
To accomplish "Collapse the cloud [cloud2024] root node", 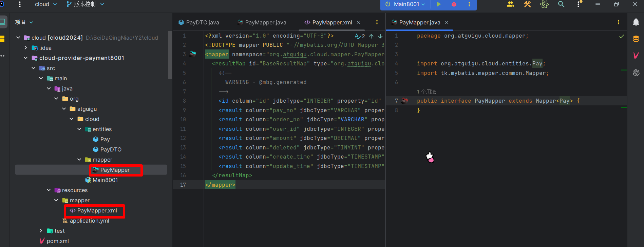I will pyautogui.click(x=18, y=38).
